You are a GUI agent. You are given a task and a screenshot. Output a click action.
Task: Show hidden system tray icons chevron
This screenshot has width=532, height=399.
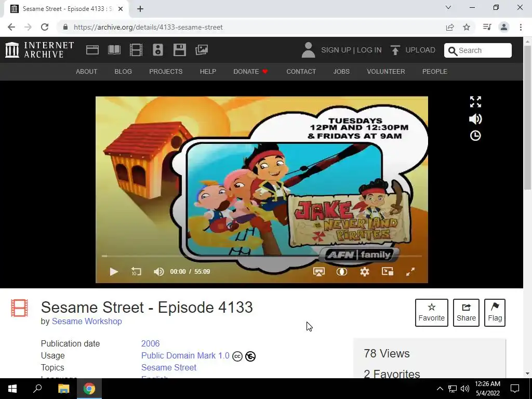pos(440,389)
